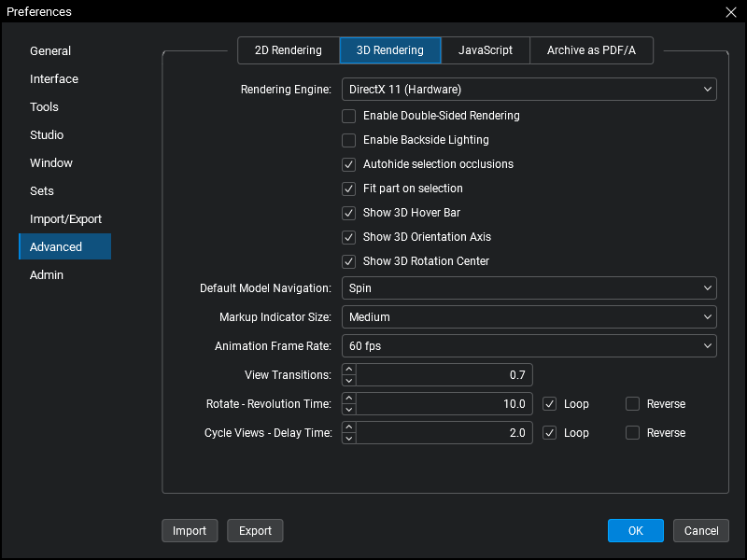Open Animation Frame Rate dropdown
The width and height of the screenshot is (747, 560).
[529, 346]
